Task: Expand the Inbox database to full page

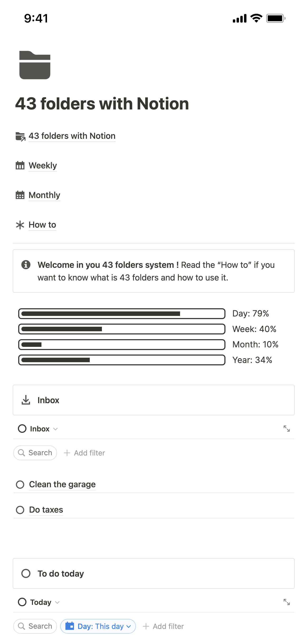Action: pos(287,429)
